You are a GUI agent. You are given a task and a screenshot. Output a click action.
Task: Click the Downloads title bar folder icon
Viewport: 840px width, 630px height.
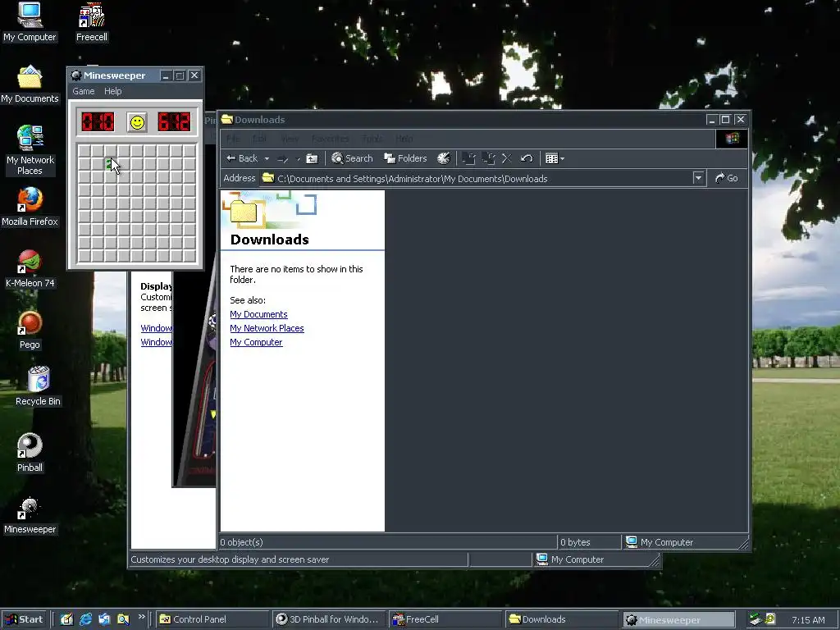coord(227,120)
